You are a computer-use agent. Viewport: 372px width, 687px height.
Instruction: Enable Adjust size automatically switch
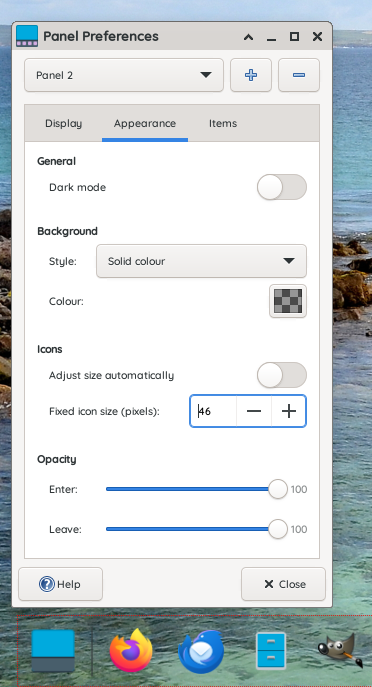282,375
